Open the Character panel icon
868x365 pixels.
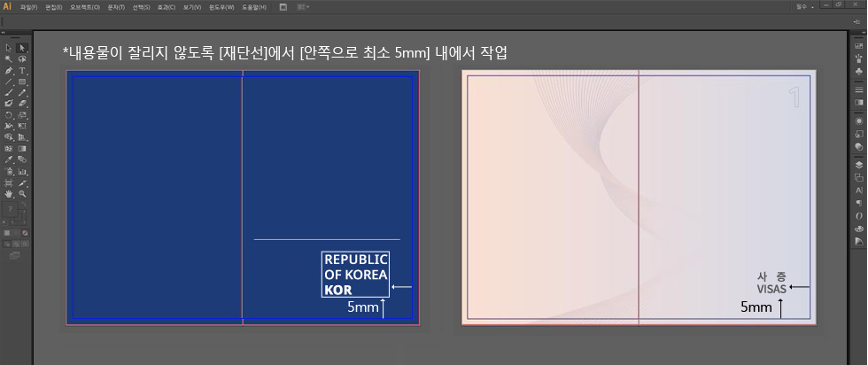858,190
